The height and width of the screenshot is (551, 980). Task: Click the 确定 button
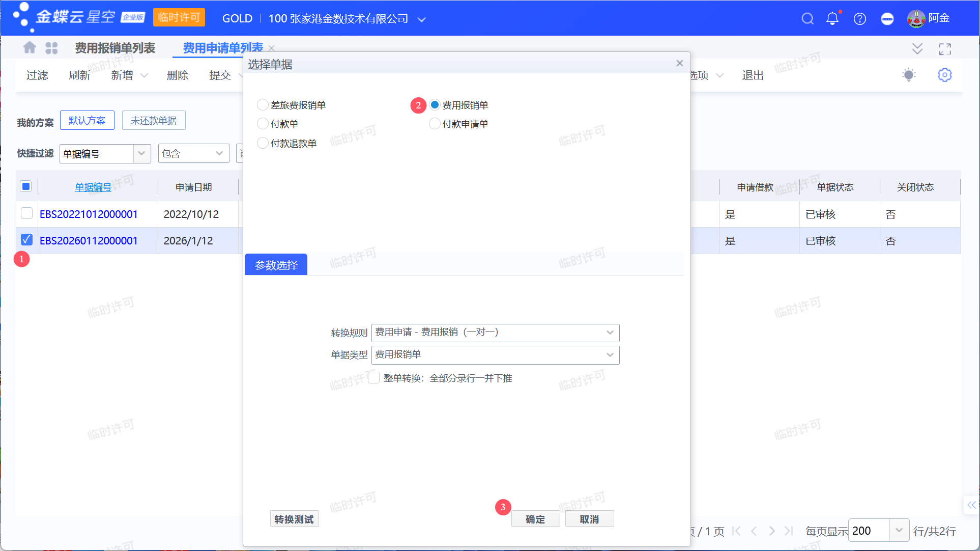click(535, 519)
